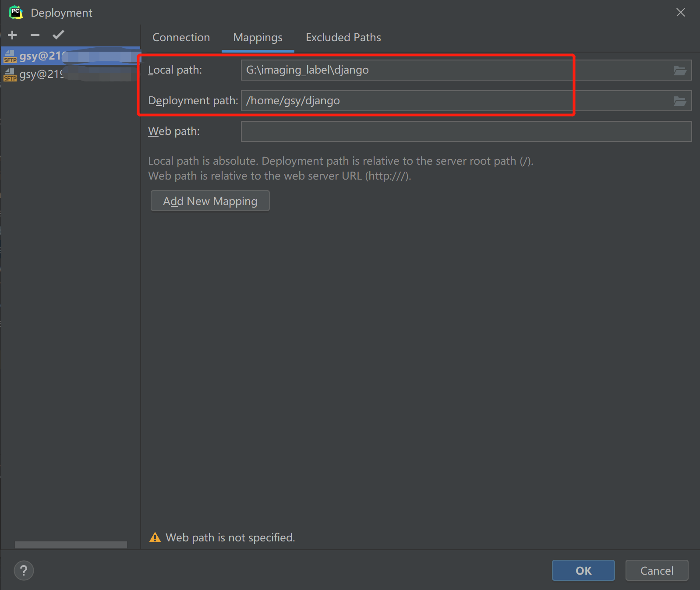The width and height of the screenshot is (700, 590).
Task: Switch to the Connection tab
Action: [181, 38]
